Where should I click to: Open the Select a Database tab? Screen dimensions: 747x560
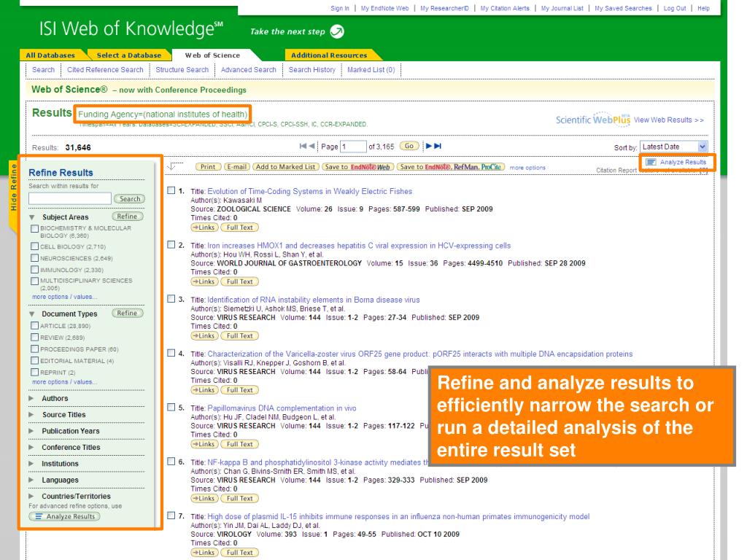point(128,55)
